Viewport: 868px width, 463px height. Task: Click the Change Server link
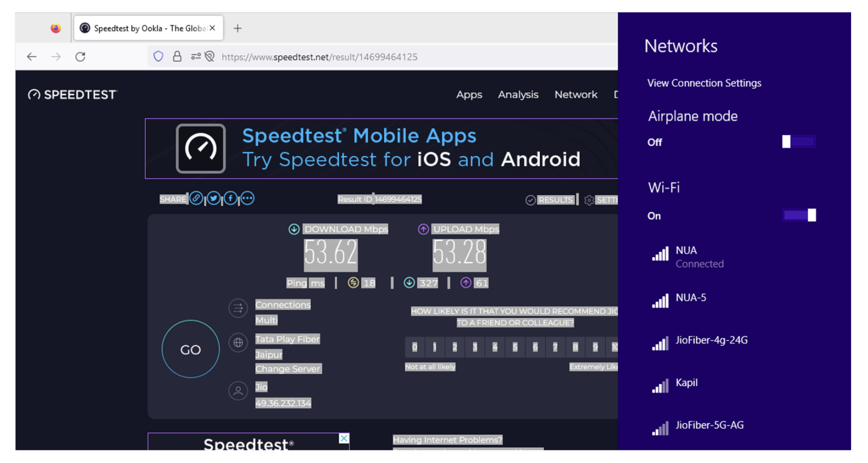(x=288, y=369)
